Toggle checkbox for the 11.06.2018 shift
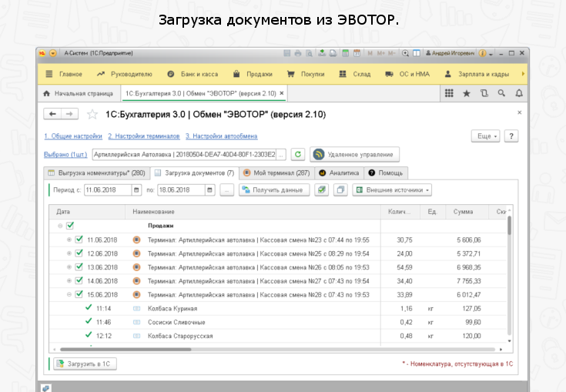566x392 pixels. [x=79, y=240]
